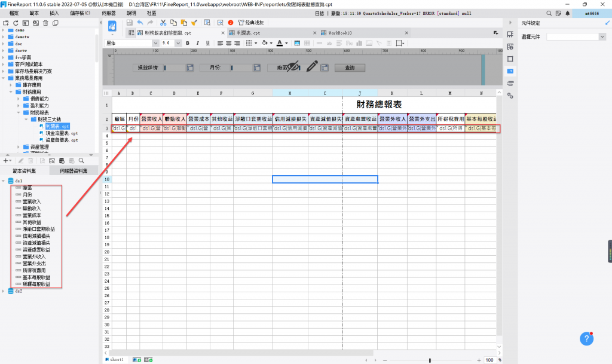The height and width of the screenshot is (364, 612).
Task: Click the merge cells icon in the format bar
Action: pos(297,43)
